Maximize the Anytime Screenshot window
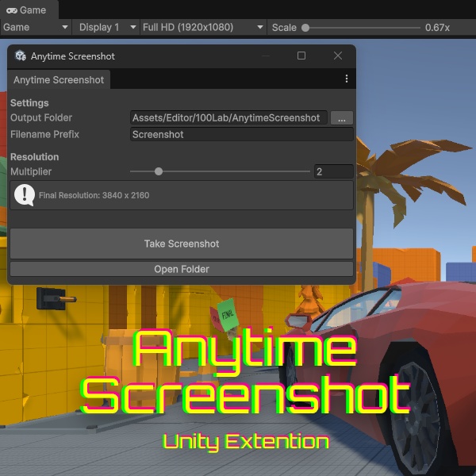476x476 pixels. [301, 56]
